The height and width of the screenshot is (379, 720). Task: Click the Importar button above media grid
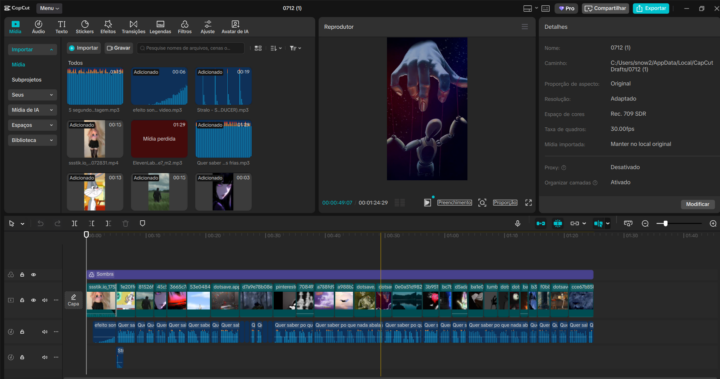[84, 48]
